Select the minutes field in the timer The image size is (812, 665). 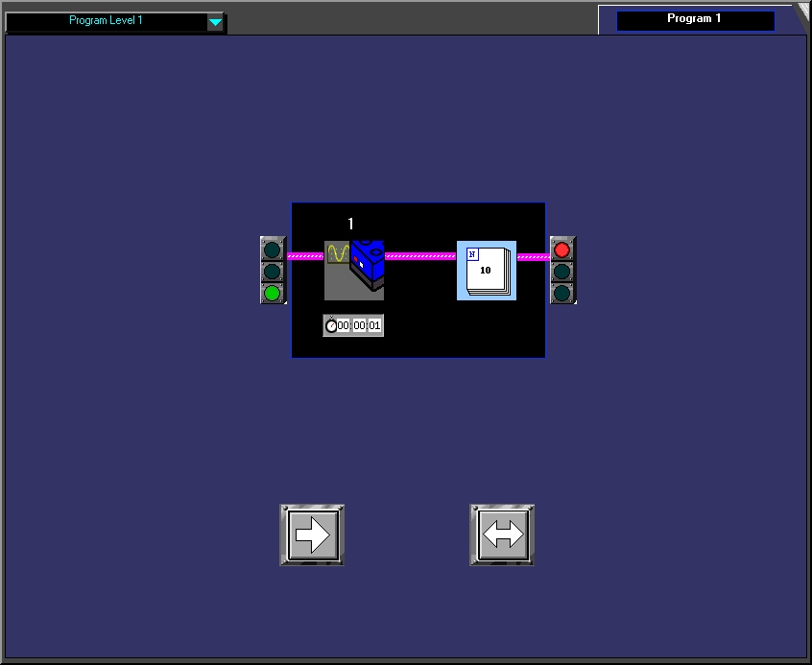pos(359,326)
